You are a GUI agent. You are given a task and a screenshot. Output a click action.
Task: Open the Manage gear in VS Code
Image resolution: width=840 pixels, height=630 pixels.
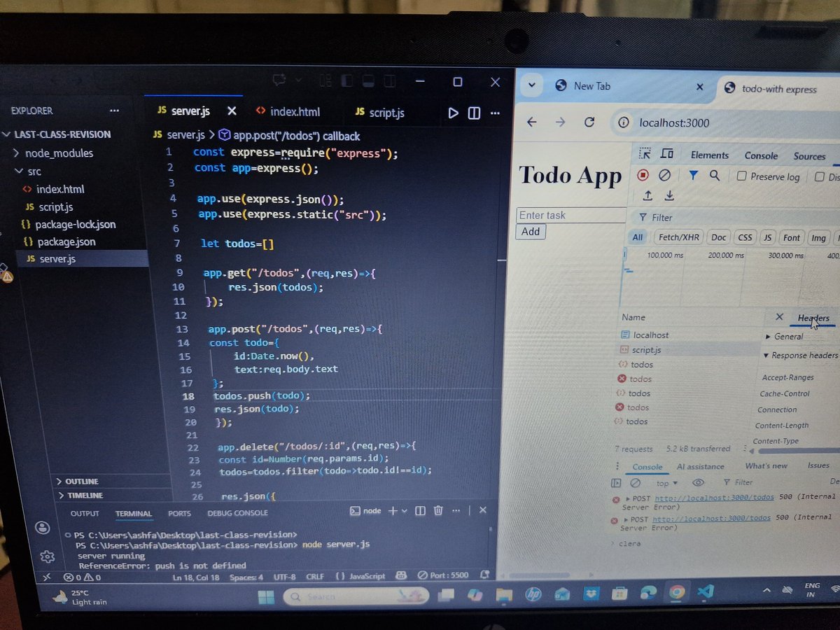47,556
